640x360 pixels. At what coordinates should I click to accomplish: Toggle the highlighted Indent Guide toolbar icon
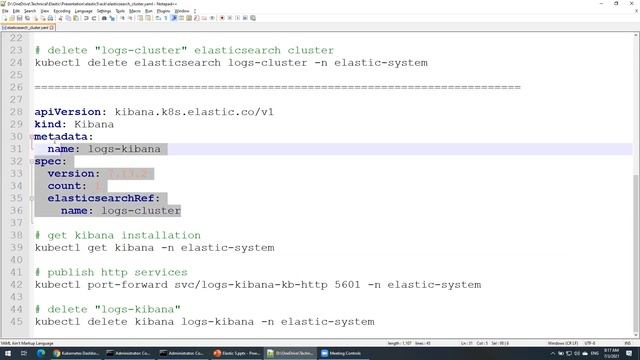[x=174, y=18]
